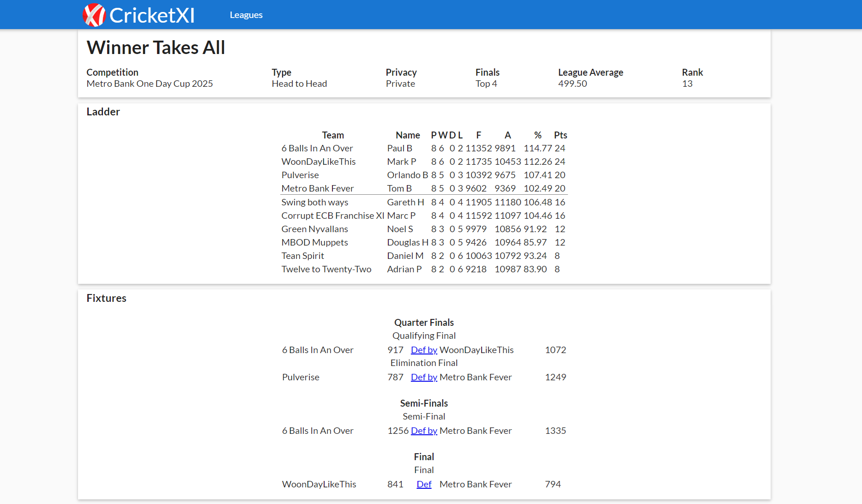Click the CricketXI brand name text
This screenshot has width=862, height=504.
tap(152, 15)
